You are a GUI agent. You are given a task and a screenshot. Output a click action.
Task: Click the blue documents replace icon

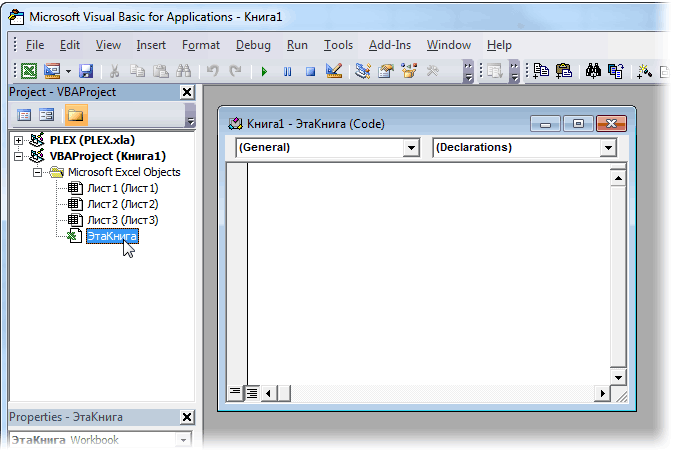click(616, 71)
